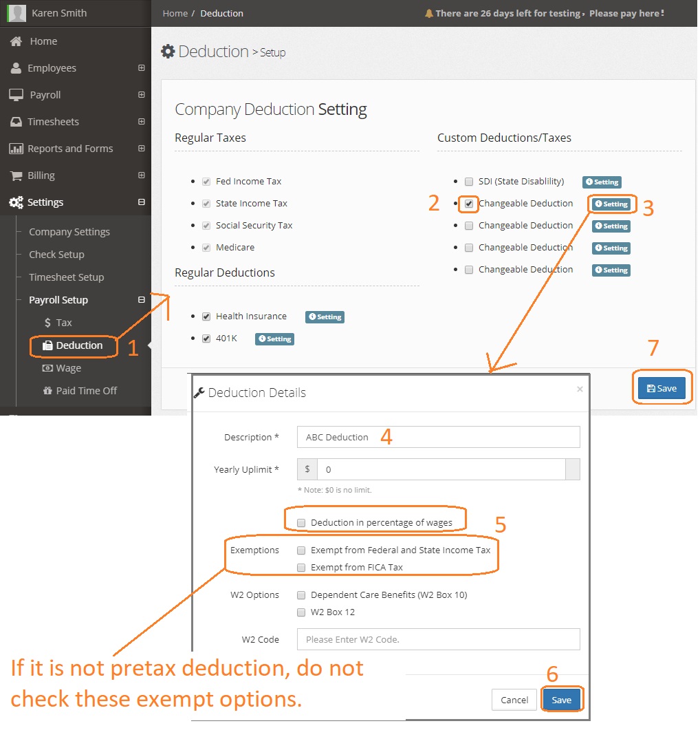Select the Tax submenu item
The width and height of the screenshot is (700, 739).
pyautogui.click(x=63, y=323)
